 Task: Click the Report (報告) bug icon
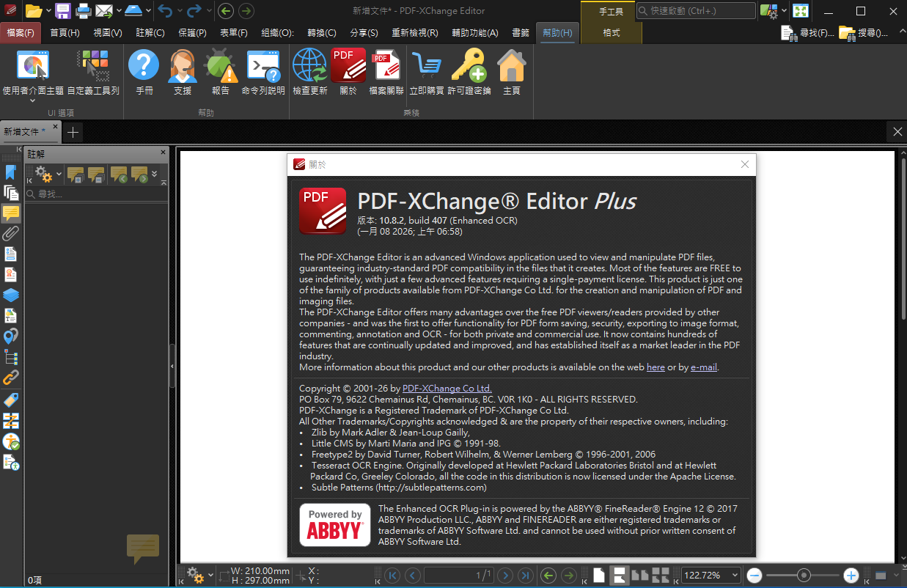tap(221, 72)
